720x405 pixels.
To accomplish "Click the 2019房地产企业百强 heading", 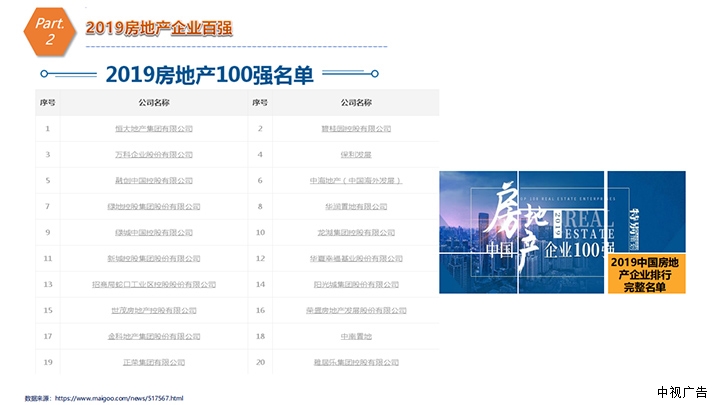I will coord(159,28).
